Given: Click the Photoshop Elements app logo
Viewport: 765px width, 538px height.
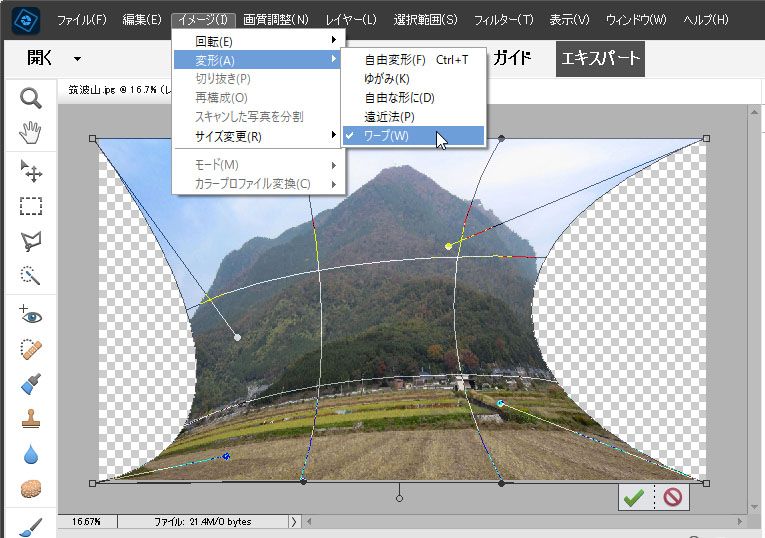Looking at the screenshot, I should [x=25, y=20].
